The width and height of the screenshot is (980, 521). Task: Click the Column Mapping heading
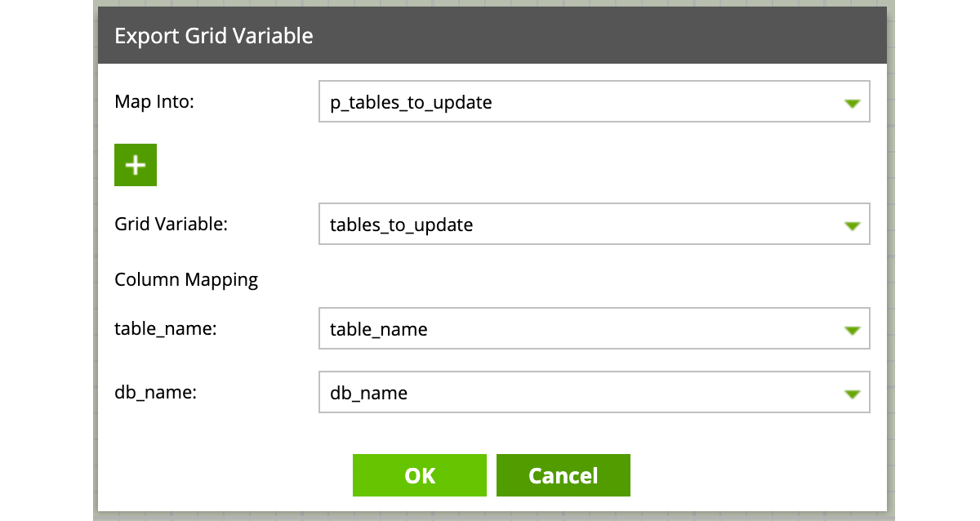(x=186, y=280)
